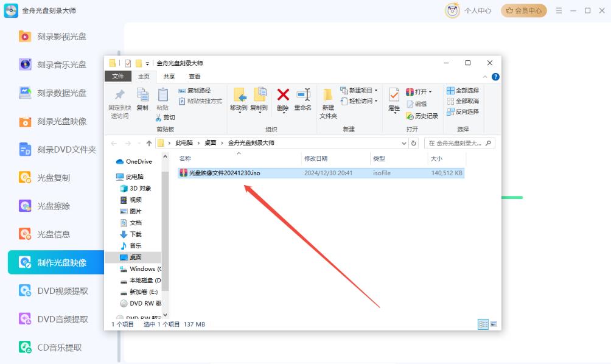Click 全部取消 in ribbon

tap(463, 101)
